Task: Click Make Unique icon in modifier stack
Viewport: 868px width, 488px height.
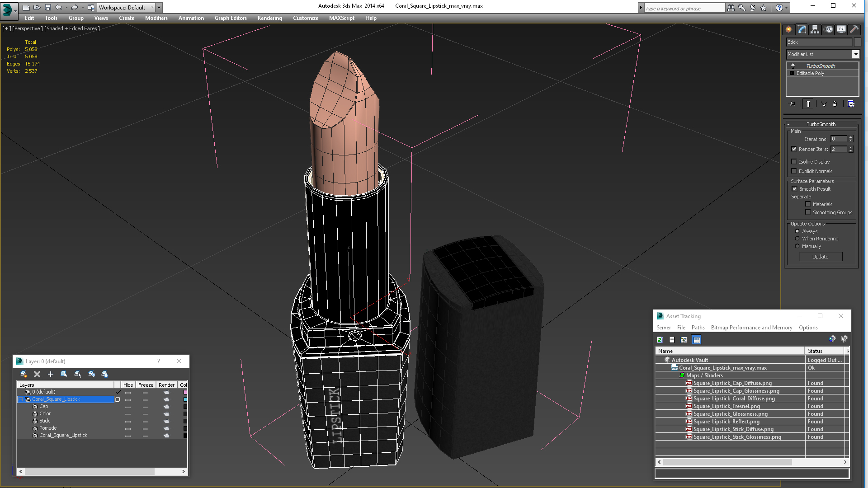Action: (824, 104)
